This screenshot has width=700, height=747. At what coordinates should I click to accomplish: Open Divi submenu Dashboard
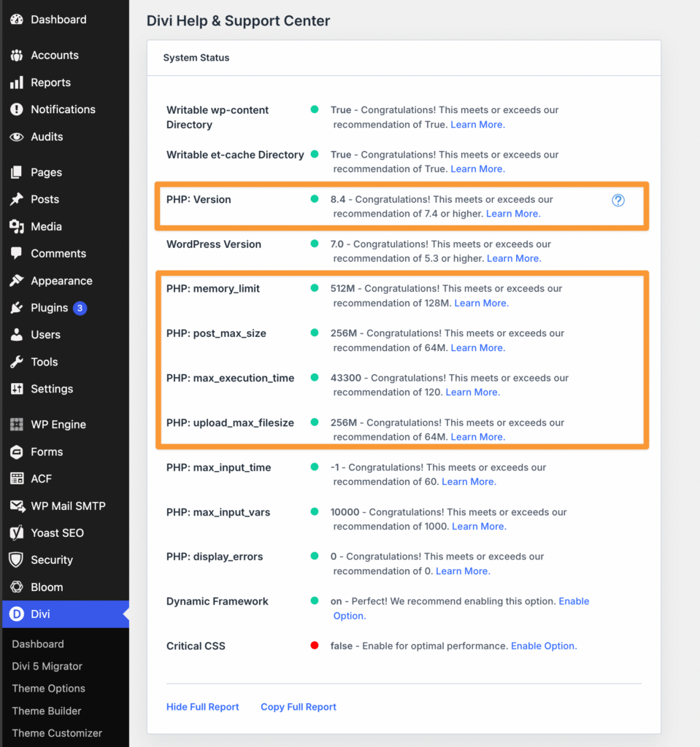point(38,644)
